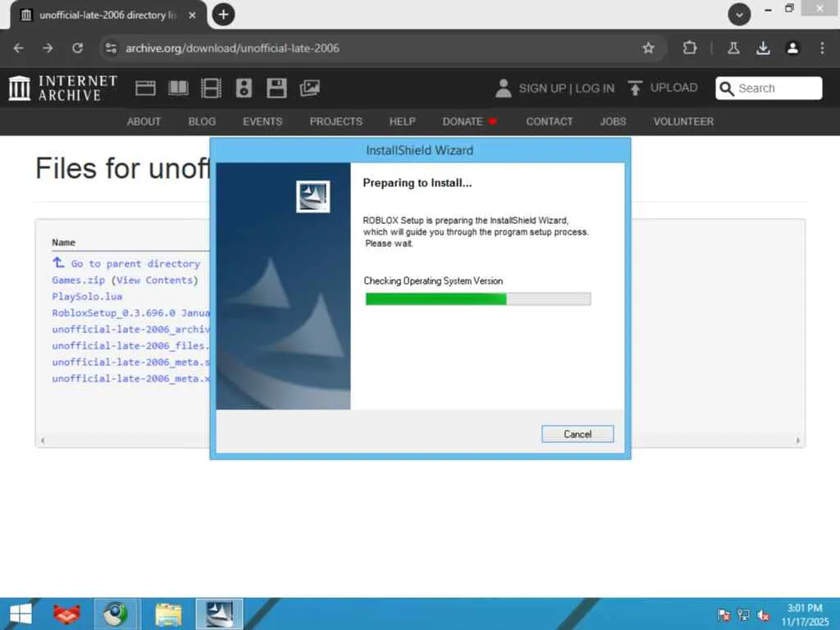Viewport: 840px width, 630px height.
Task: Open the JOBS menu item
Action: pos(613,121)
